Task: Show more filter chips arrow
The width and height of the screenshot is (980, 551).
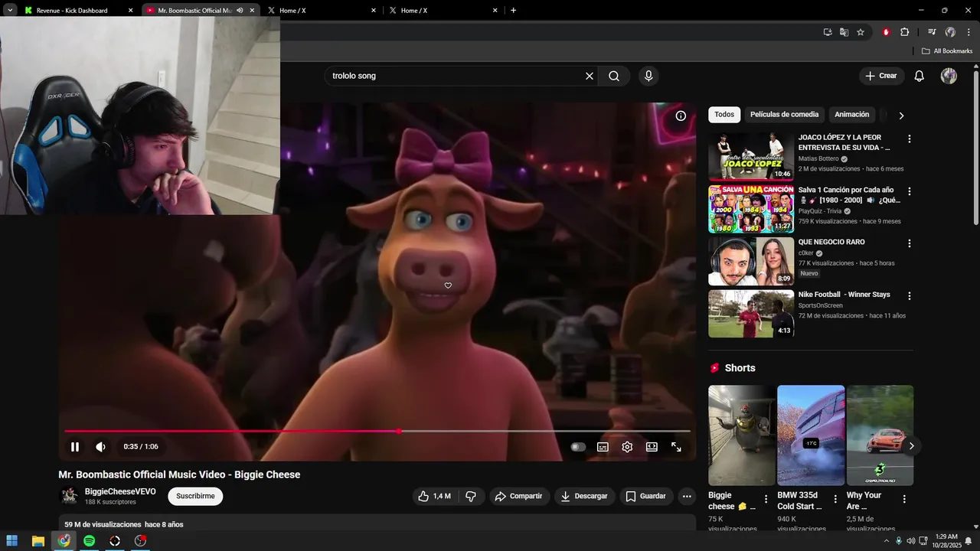Action: coord(901,116)
